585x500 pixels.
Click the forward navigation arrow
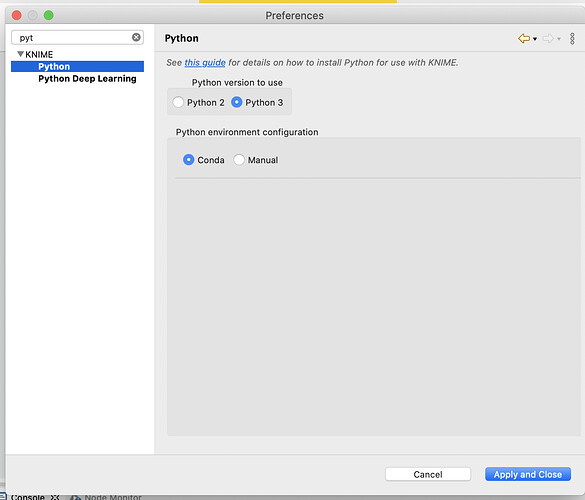[x=548, y=38]
